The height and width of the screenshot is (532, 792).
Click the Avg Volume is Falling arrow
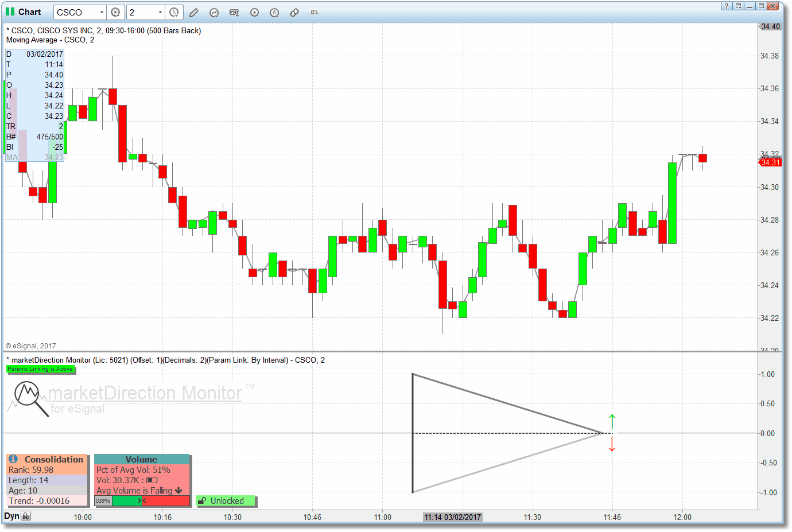(178, 491)
